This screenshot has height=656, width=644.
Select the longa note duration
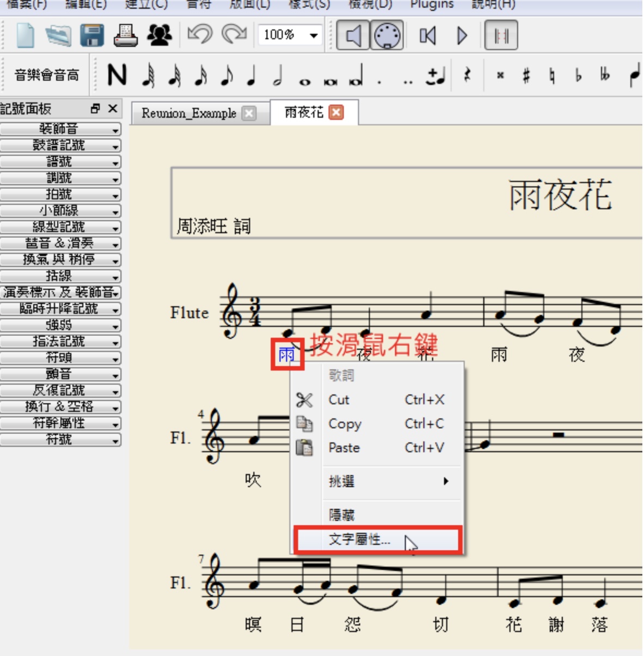click(x=356, y=75)
